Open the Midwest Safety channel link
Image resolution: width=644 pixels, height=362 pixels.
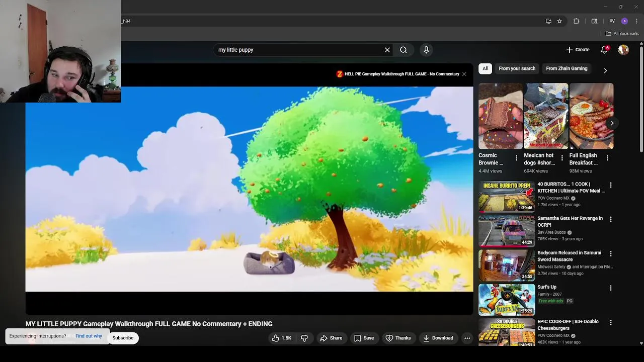tap(551, 267)
